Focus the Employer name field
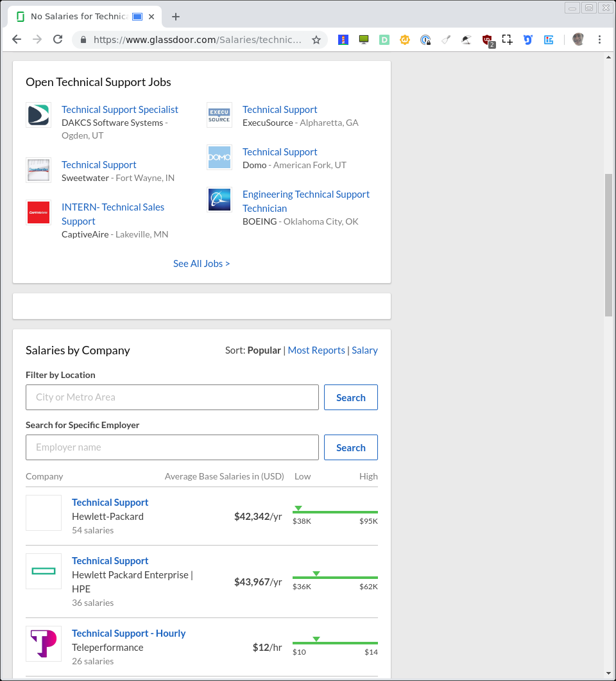The width and height of the screenshot is (616, 681). click(x=173, y=447)
